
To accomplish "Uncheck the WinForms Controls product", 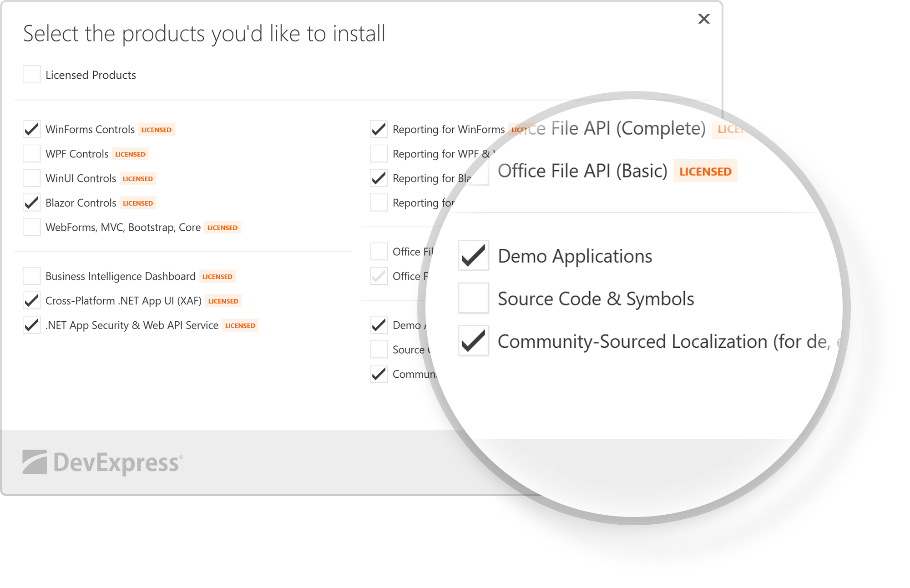I will click(31, 129).
